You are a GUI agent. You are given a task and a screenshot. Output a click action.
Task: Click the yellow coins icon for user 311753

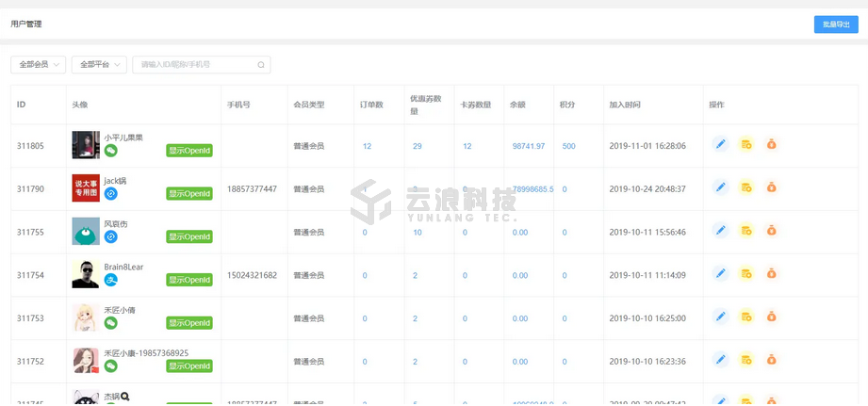[745, 317]
